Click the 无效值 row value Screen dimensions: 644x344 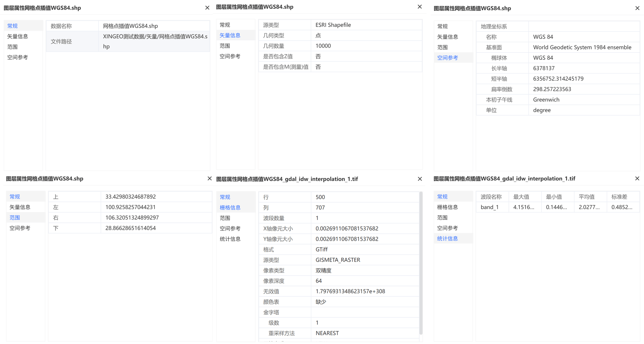[x=365, y=291]
